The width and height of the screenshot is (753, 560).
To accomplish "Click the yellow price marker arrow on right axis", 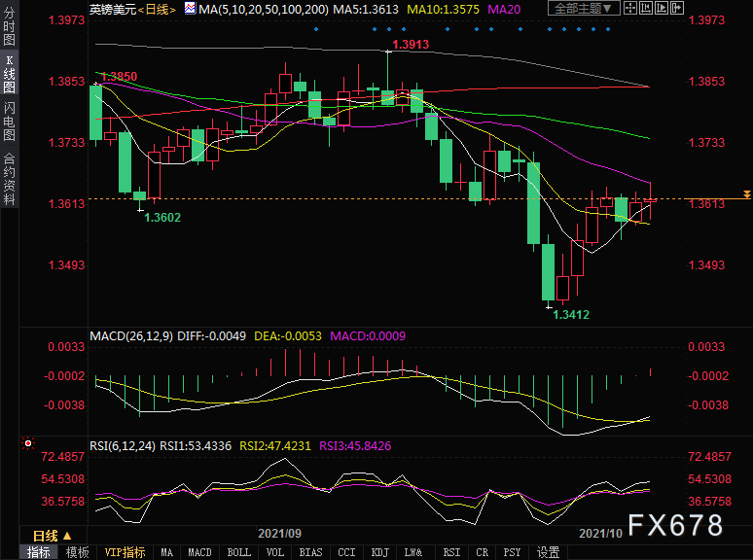I will click(747, 194).
